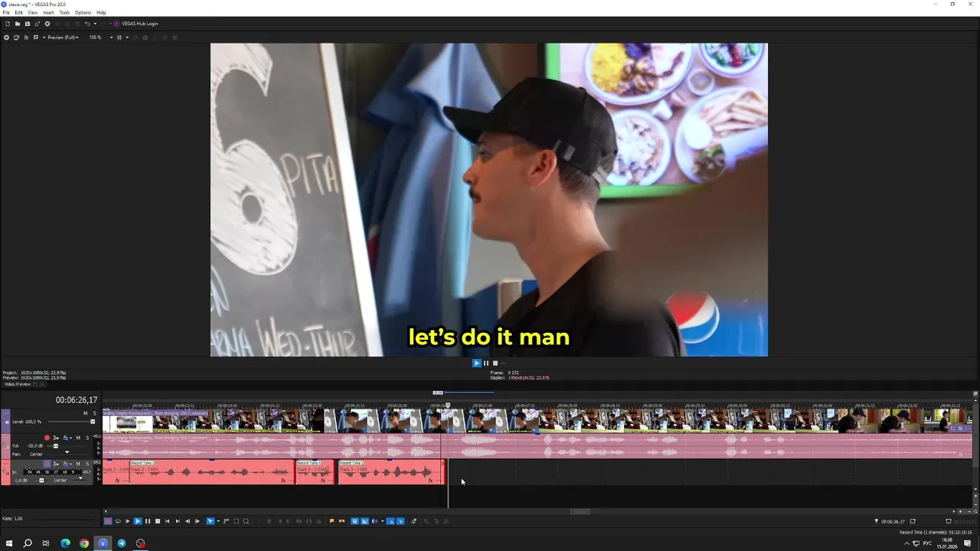Click the Render As export icon
This screenshot has width=980, height=551.
tap(37, 24)
